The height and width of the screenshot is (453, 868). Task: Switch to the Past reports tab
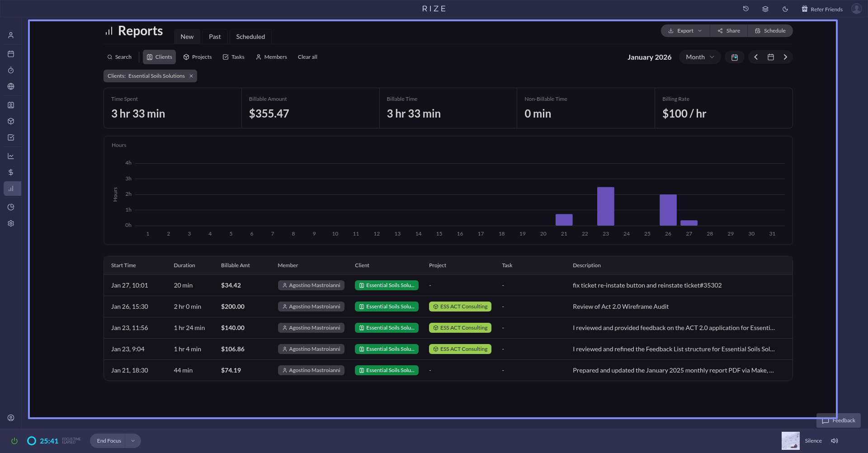215,37
